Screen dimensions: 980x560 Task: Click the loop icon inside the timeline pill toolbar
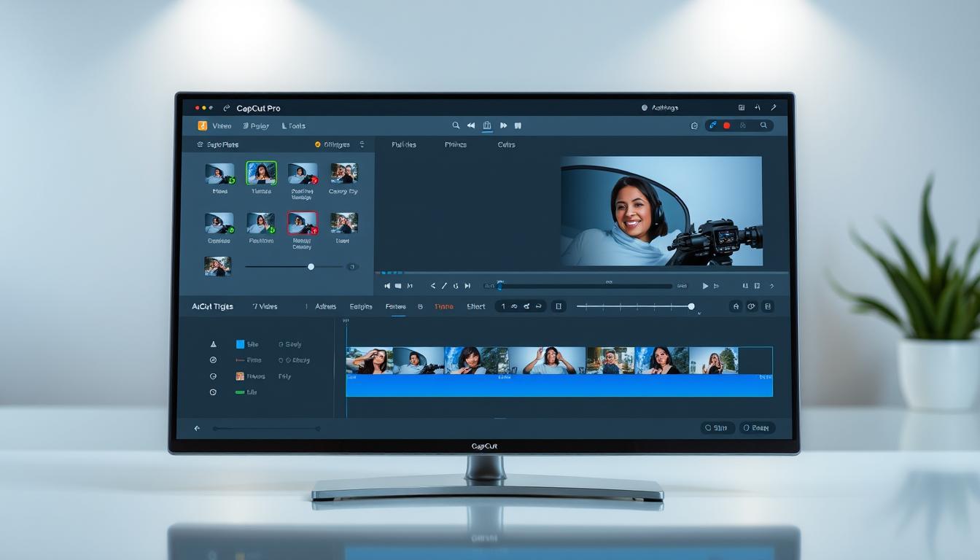point(514,306)
